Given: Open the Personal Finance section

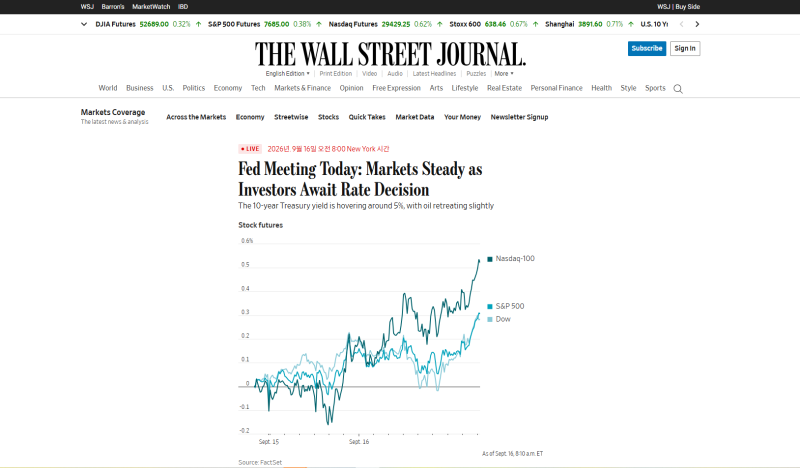Looking at the screenshot, I should point(556,88).
